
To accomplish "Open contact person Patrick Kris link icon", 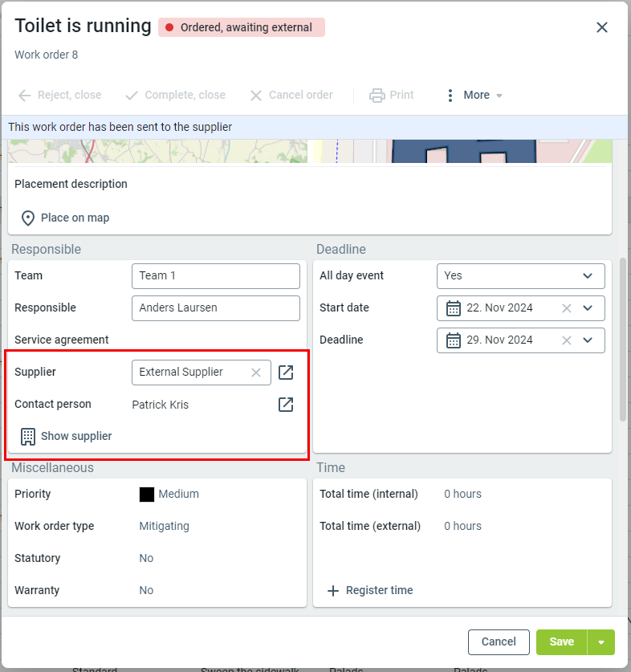I will 286,405.
